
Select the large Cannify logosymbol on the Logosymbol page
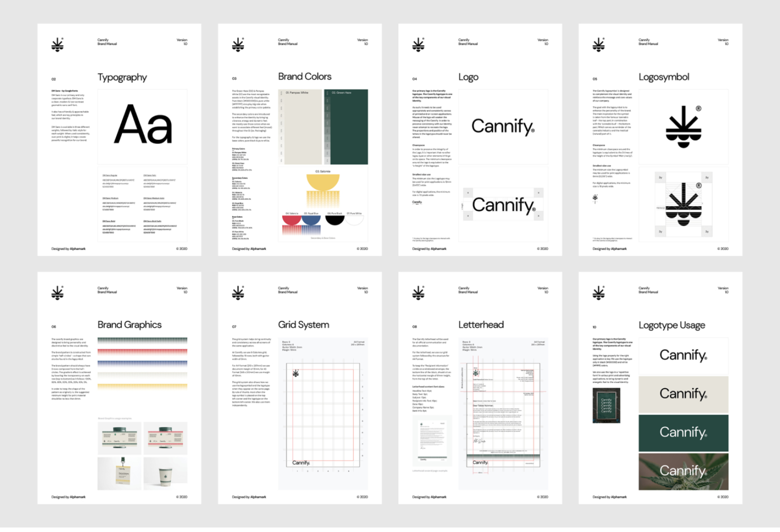tap(683, 127)
